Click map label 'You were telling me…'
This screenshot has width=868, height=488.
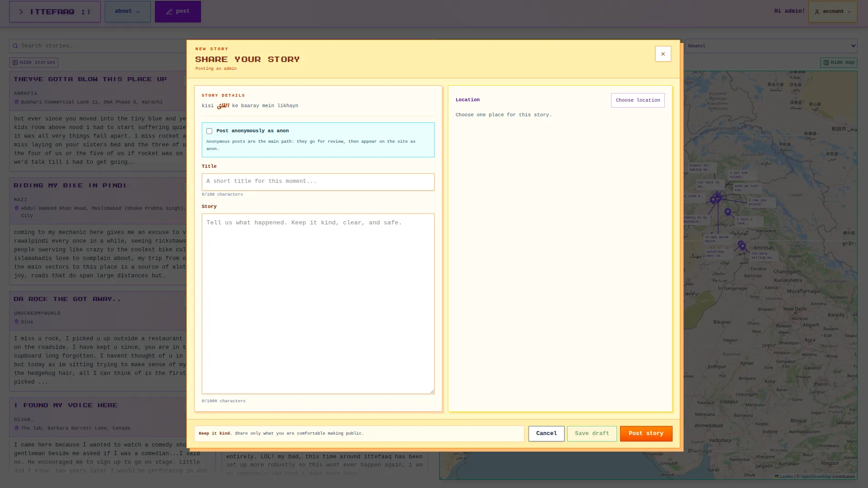(763, 255)
